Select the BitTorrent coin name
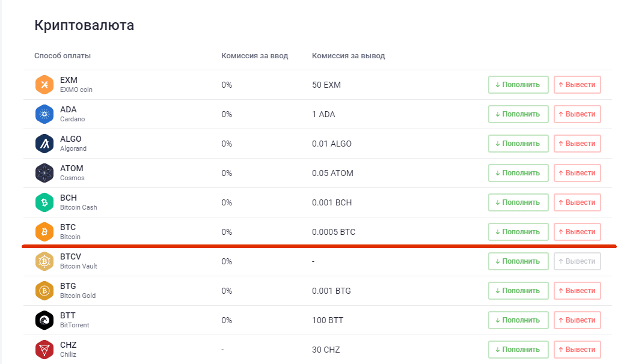 (75, 325)
